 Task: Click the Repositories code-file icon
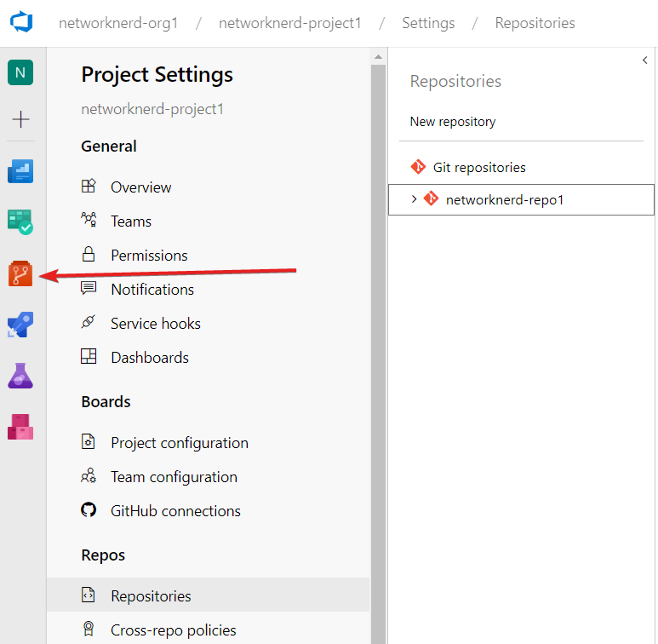point(89,595)
